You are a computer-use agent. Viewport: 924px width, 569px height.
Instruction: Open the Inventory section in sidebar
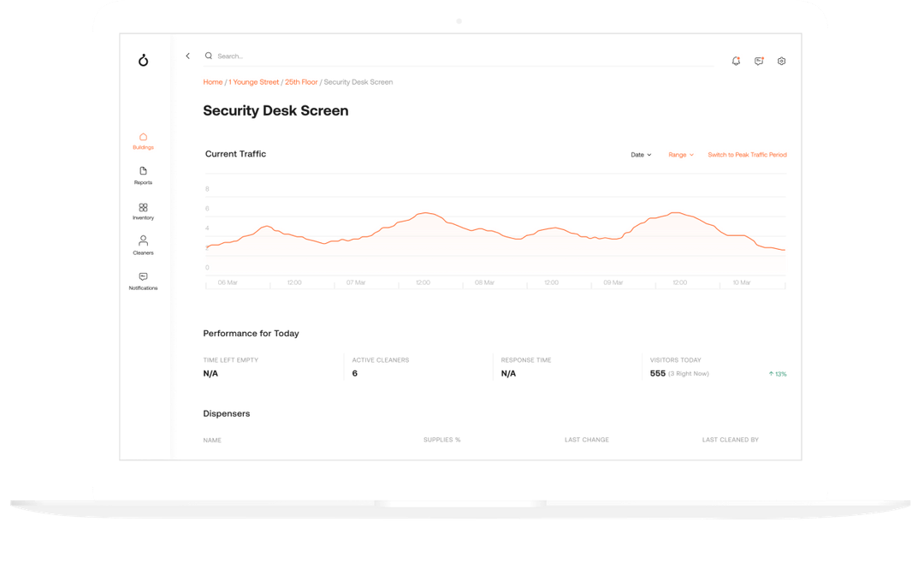(143, 211)
